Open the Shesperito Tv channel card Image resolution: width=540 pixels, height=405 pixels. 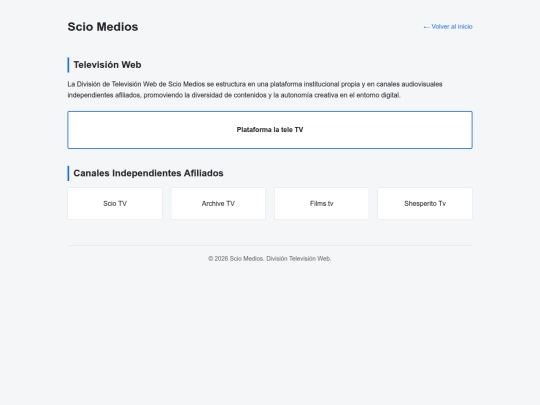[x=425, y=204]
